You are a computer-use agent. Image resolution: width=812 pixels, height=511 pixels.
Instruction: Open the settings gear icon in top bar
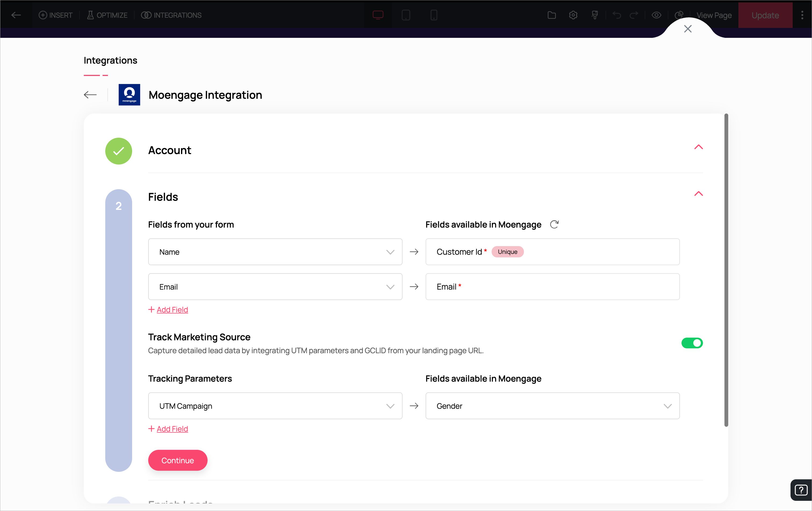pyautogui.click(x=573, y=15)
